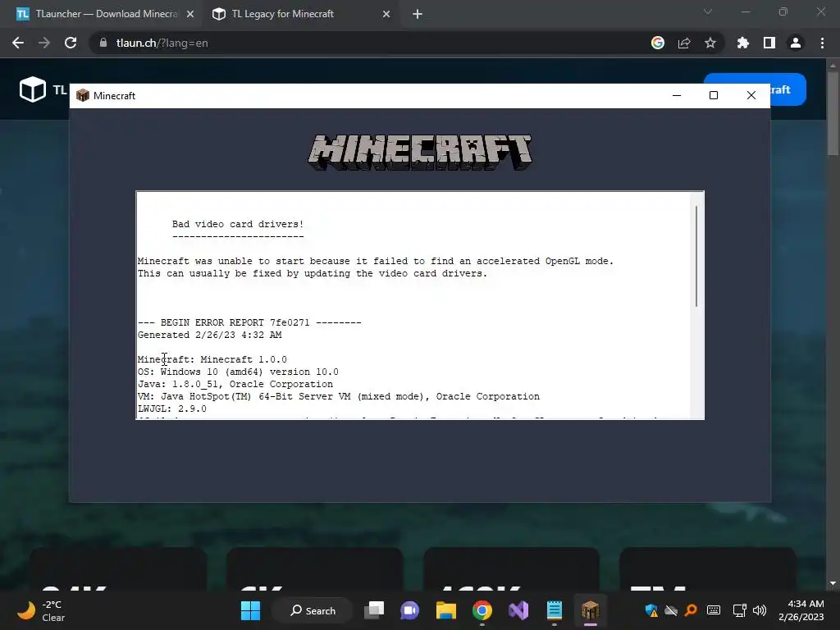Image resolution: width=840 pixels, height=630 pixels.
Task: Click the 'BEGIN ERROR REPORT 7fe0271' line
Action: click(x=249, y=322)
